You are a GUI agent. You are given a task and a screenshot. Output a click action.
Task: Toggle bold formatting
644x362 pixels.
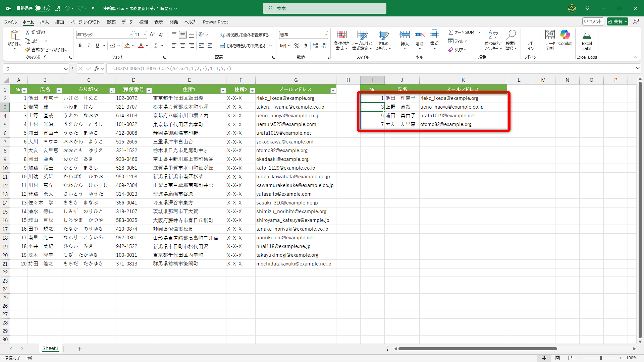pos(80,46)
